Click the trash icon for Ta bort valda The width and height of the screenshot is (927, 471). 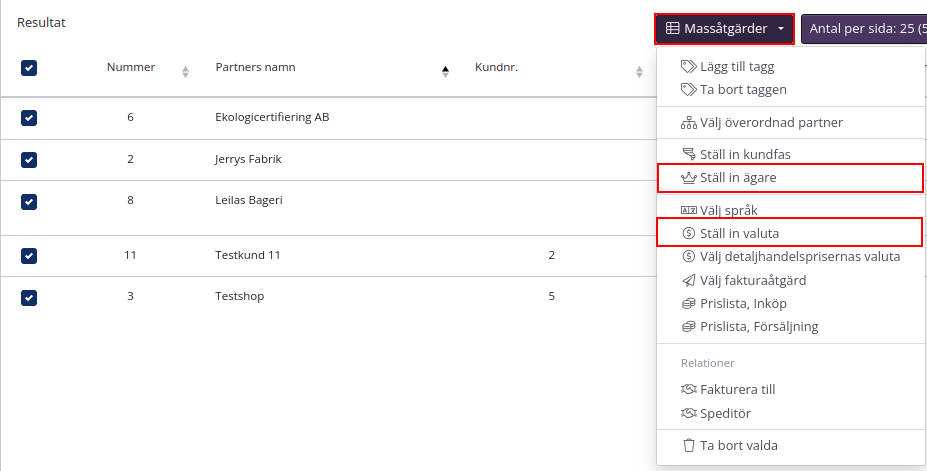click(688, 446)
